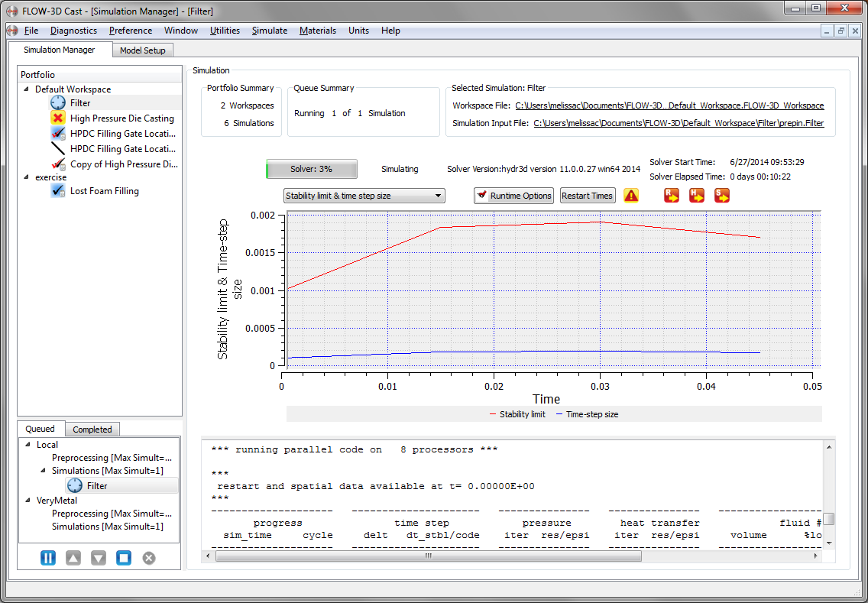Click the Runtime Options button

pyautogui.click(x=513, y=196)
